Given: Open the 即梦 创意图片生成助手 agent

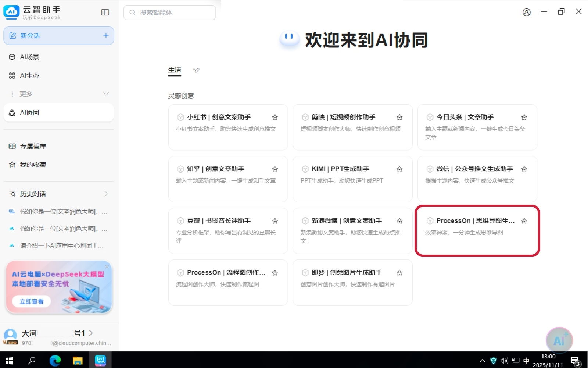Looking at the screenshot, I should 352,283.
